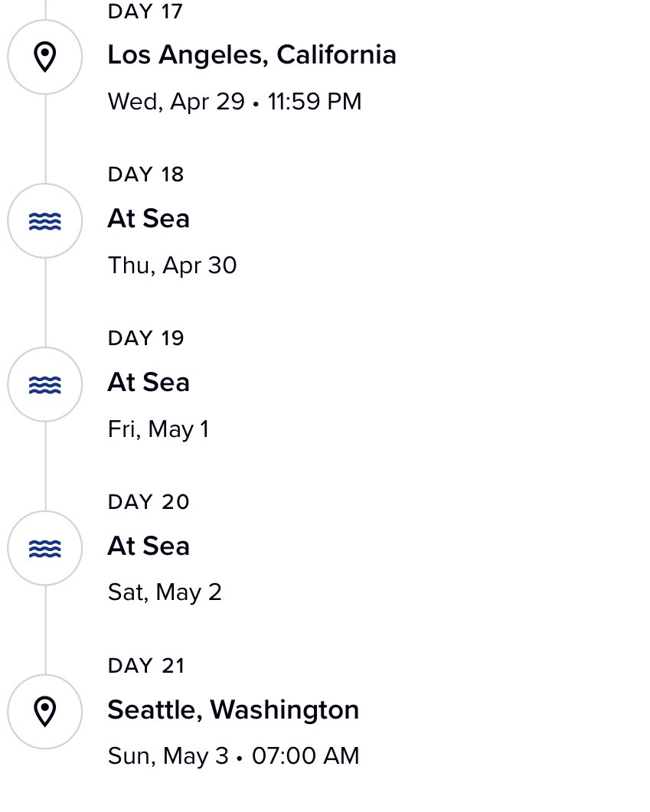Select the At Sea title for Sat, May 2
650x812 pixels.
pyautogui.click(x=149, y=546)
